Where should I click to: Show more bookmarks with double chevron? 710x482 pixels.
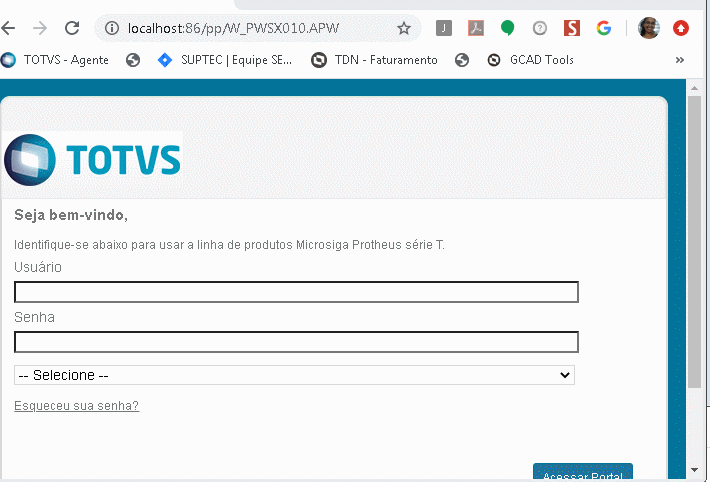pyautogui.click(x=680, y=60)
